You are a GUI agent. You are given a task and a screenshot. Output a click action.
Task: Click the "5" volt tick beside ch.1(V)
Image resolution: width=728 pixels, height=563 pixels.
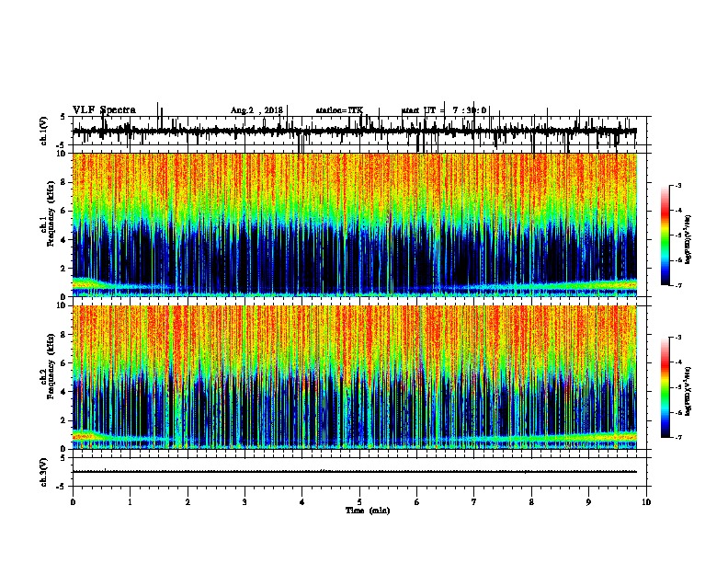[x=63, y=117]
